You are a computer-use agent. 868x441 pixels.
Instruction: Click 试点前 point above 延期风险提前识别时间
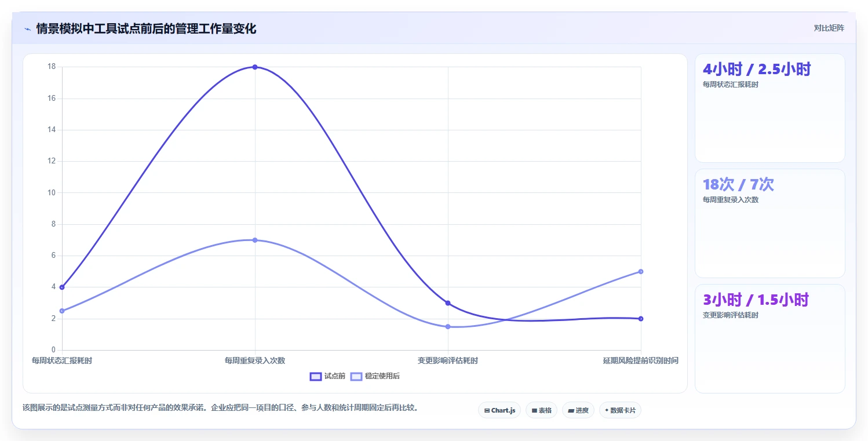[x=641, y=319]
